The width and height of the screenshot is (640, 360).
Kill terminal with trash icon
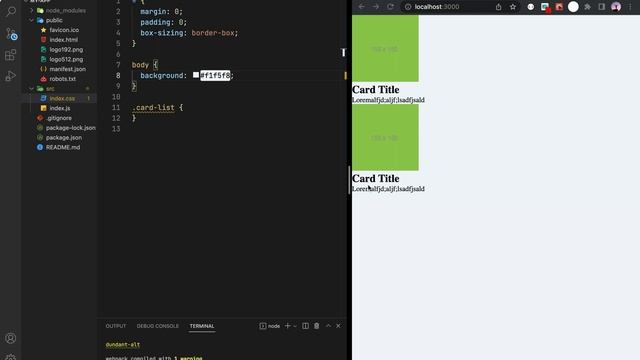point(317,326)
